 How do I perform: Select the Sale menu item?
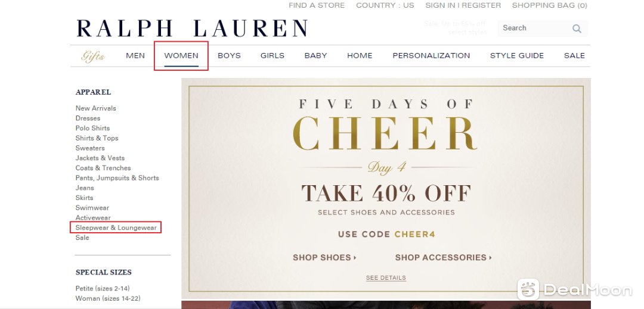(574, 56)
